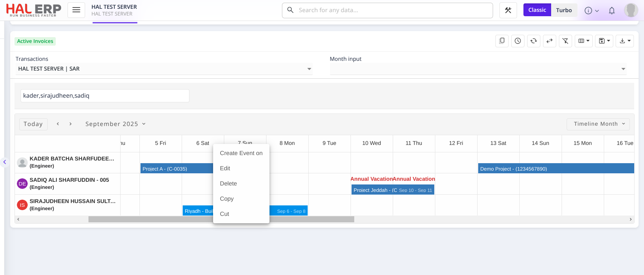The width and height of the screenshot is (644, 275).
Task: Open the tools wrench icon
Action: tap(508, 10)
